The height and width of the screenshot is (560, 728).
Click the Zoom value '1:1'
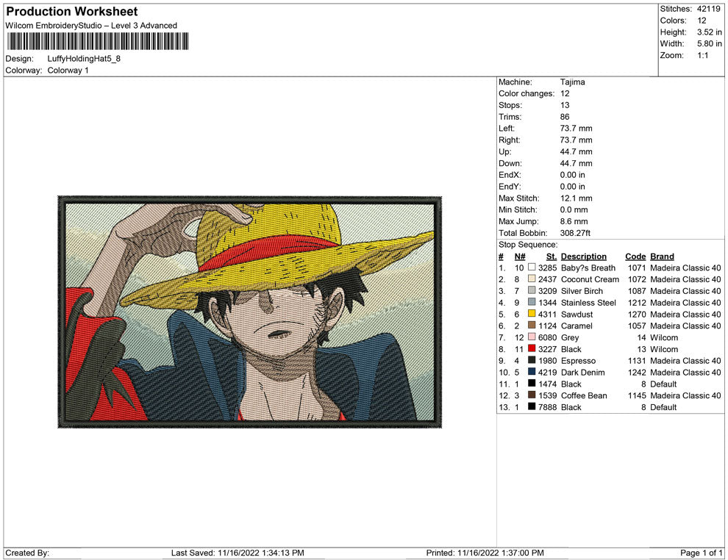pyautogui.click(x=702, y=55)
